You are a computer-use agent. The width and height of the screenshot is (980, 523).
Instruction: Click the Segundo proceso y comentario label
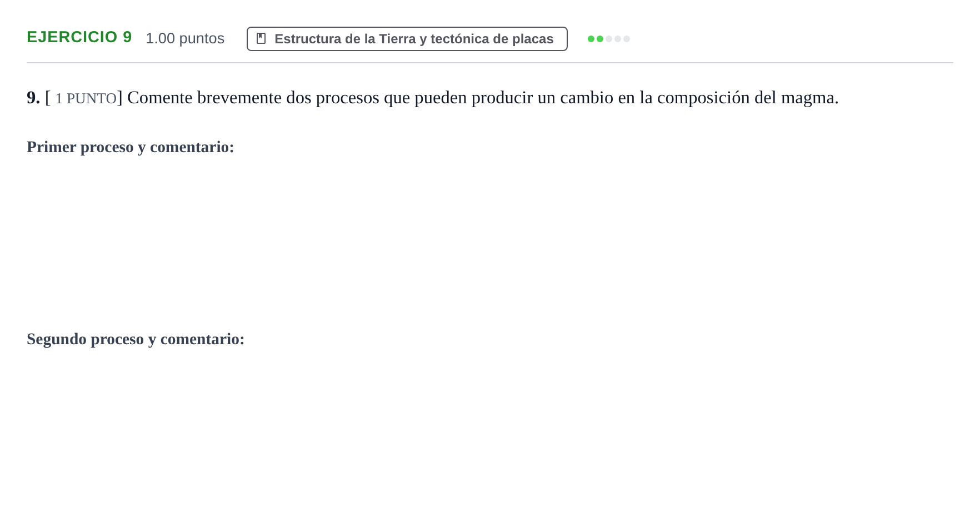(136, 339)
